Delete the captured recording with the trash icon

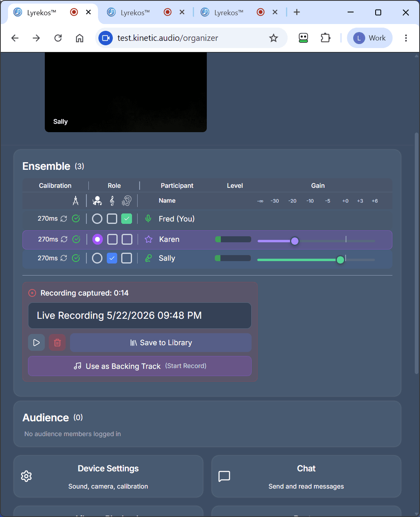click(x=57, y=342)
